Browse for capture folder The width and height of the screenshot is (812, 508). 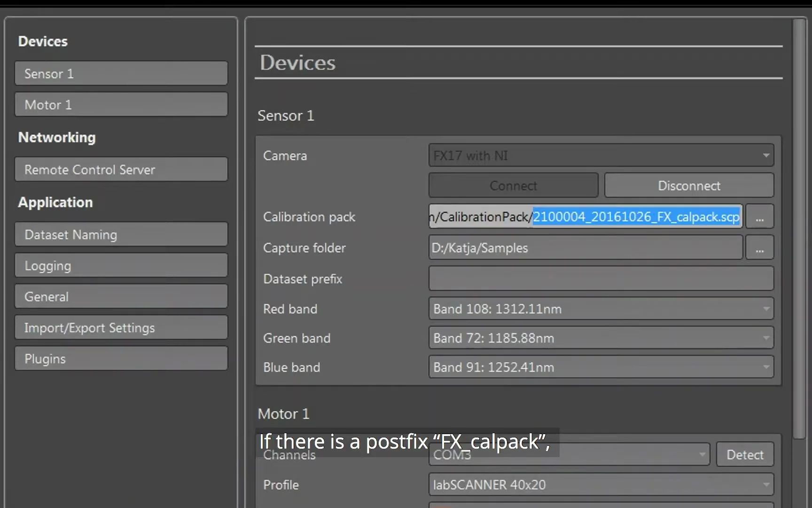point(759,247)
